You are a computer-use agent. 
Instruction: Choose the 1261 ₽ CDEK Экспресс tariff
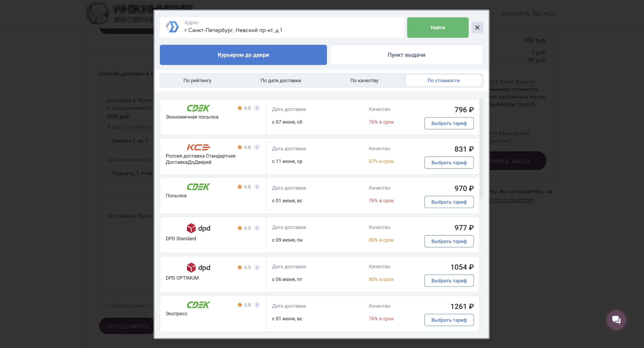[449, 320]
